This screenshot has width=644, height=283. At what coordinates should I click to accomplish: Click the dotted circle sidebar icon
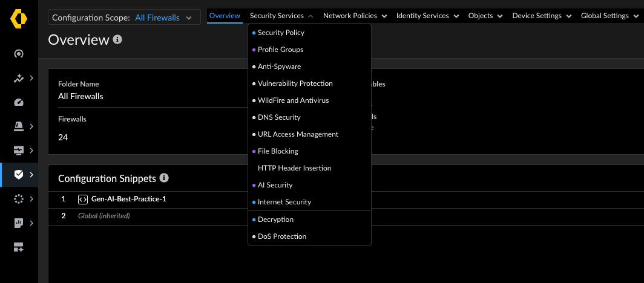(x=19, y=199)
